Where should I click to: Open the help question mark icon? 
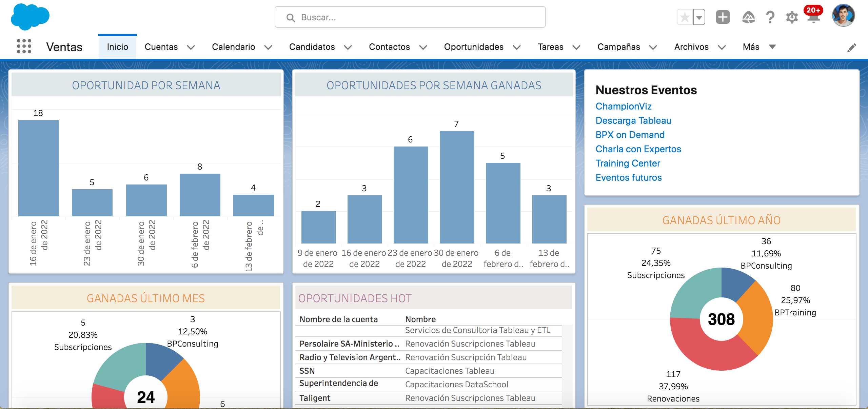click(x=770, y=17)
